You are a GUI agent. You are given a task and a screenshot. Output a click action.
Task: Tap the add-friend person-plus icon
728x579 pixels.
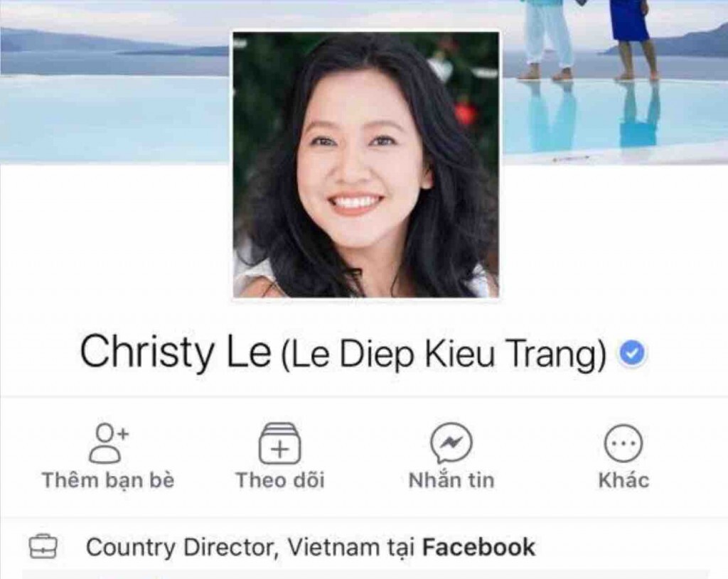pos(108,443)
